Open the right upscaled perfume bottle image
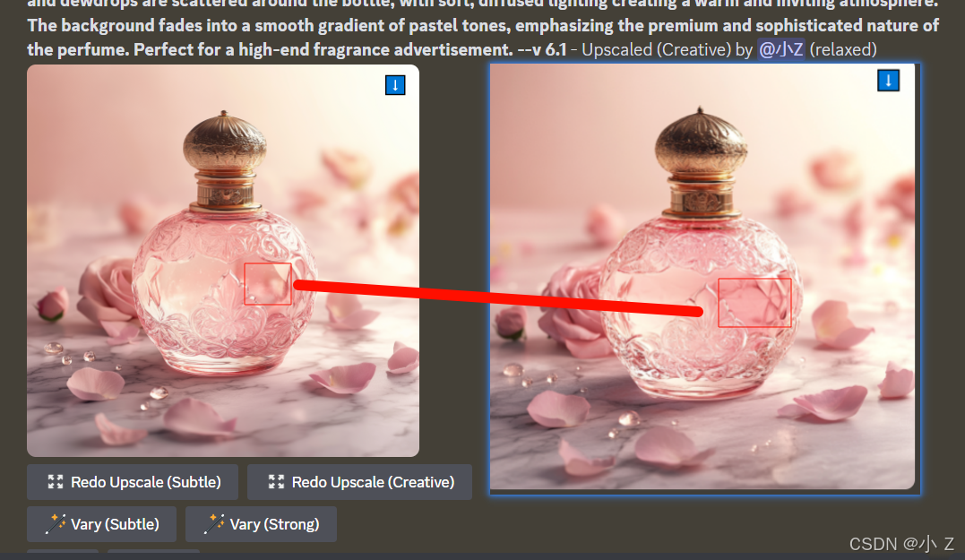The width and height of the screenshot is (965, 560). click(702, 277)
